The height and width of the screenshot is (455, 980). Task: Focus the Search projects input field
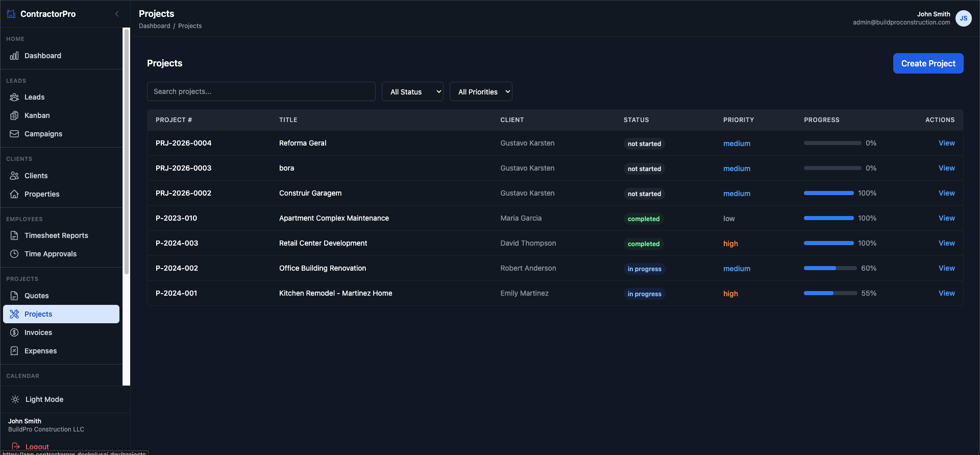coord(261,91)
